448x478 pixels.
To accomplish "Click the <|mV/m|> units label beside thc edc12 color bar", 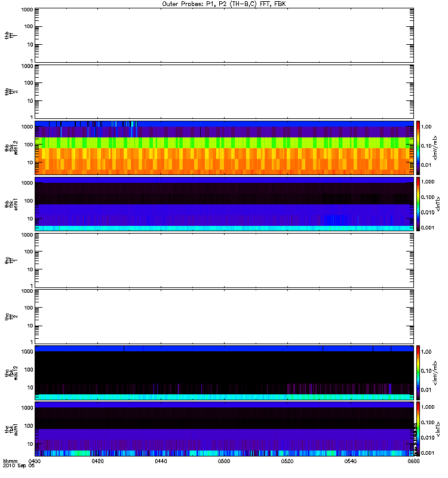I will [435, 373].
